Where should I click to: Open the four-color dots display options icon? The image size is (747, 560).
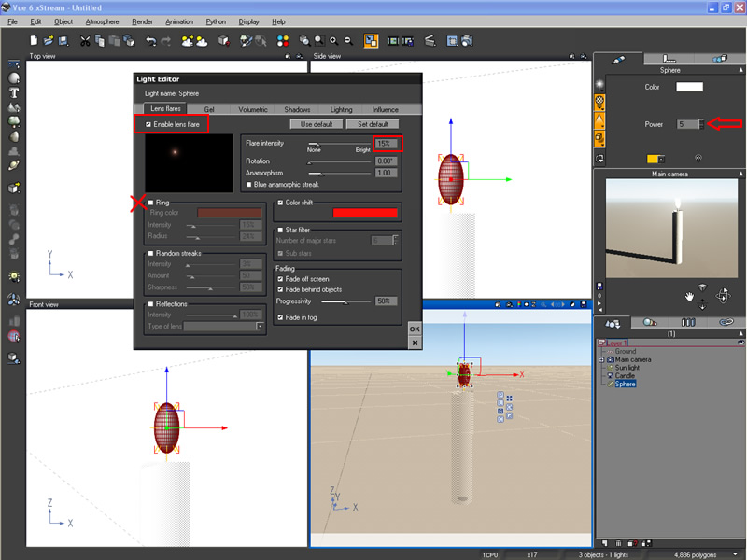coord(283,41)
